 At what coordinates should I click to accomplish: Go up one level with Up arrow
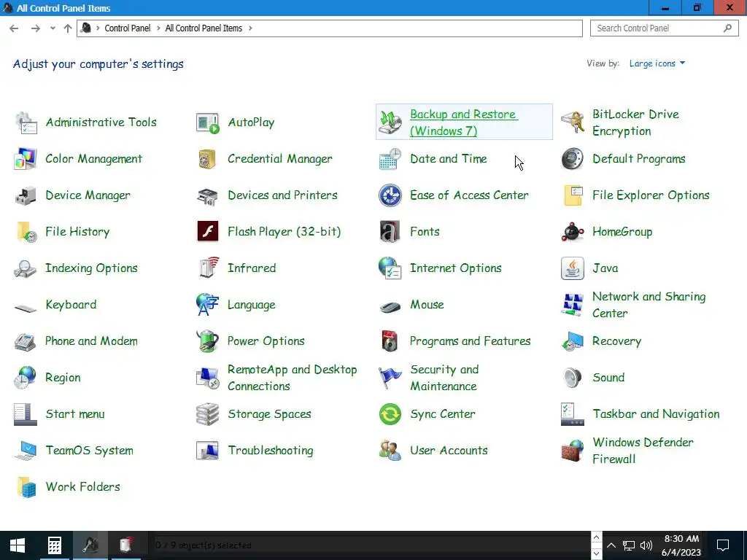68,28
